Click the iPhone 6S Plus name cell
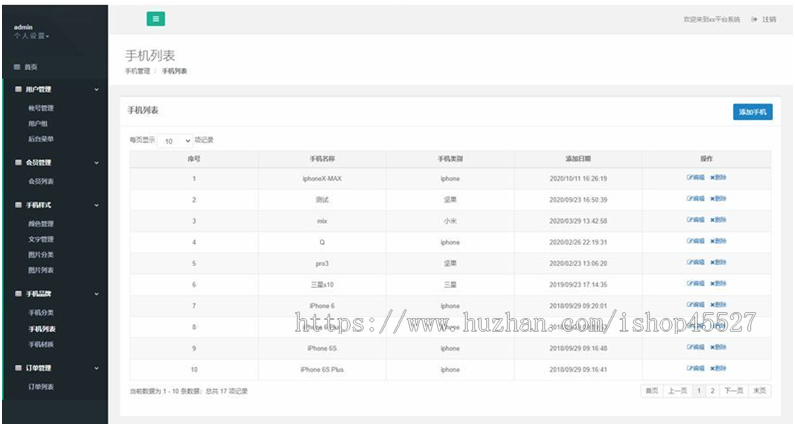795x426 pixels. point(322,370)
